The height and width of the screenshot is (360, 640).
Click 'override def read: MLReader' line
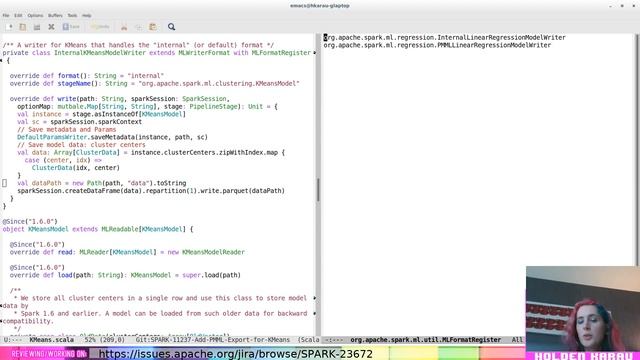click(127, 252)
